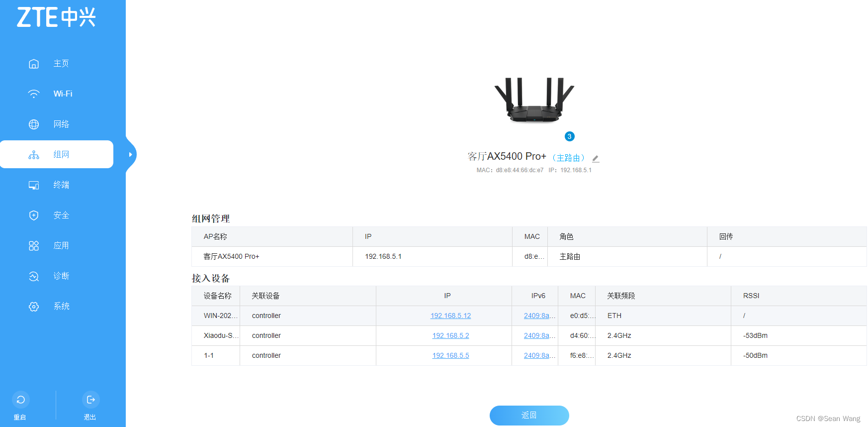Click the devices icon for 终端
Screen dimensions: 868x427
point(34,185)
